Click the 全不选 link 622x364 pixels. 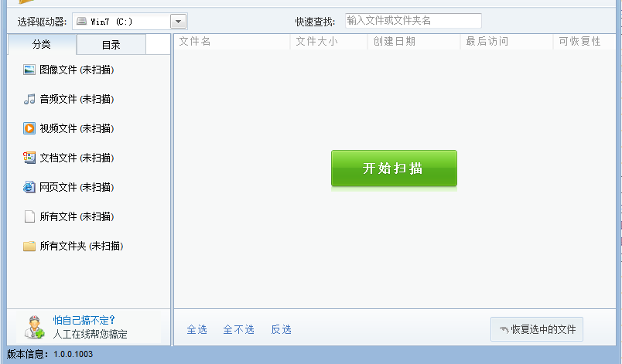point(238,329)
